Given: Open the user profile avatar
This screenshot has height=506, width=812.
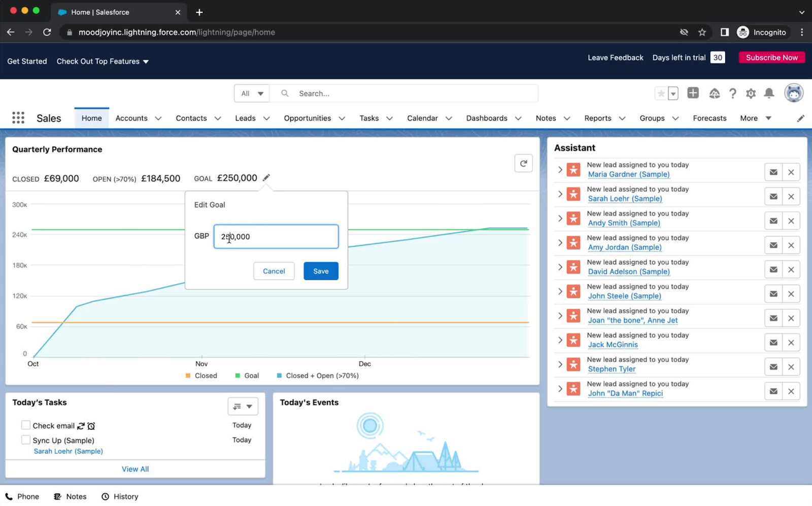Looking at the screenshot, I should [794, 93].
